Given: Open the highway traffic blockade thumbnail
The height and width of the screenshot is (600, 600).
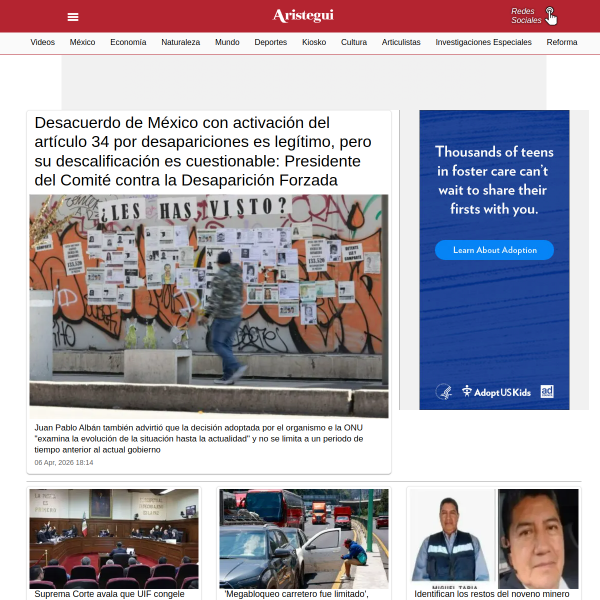Looking at the screenshot, I should point(304,538).
